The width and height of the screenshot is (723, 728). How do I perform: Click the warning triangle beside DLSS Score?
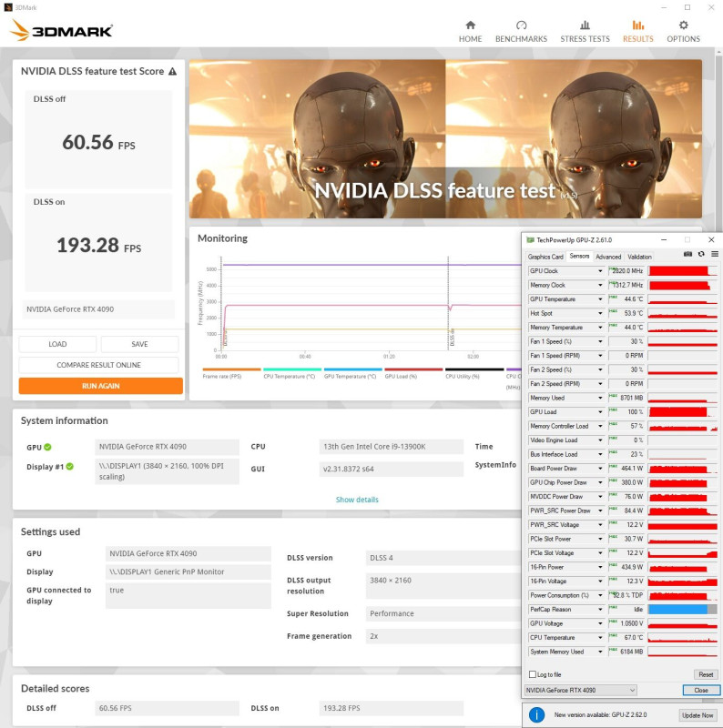tap(172, 72)
